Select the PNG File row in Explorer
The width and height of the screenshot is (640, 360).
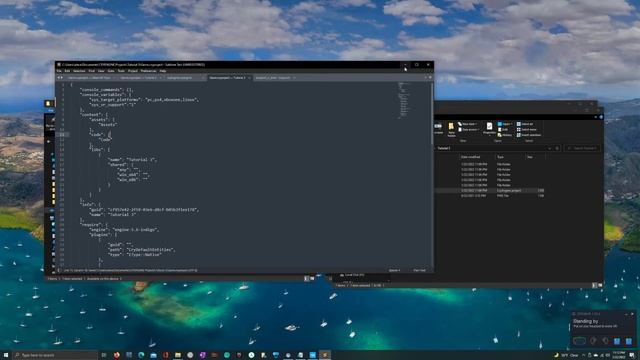point(490,196)
